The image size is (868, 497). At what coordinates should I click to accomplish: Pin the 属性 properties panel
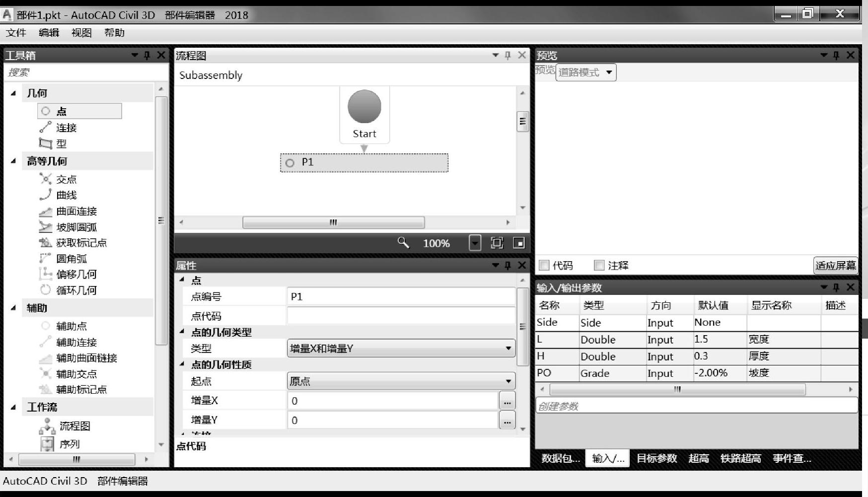pyautogui.click(x=507, y=266)
